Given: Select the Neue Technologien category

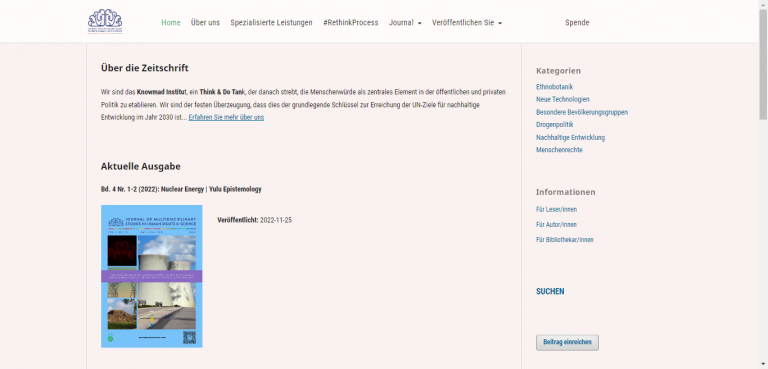Looking at the screenshot, I should (563, 99).
